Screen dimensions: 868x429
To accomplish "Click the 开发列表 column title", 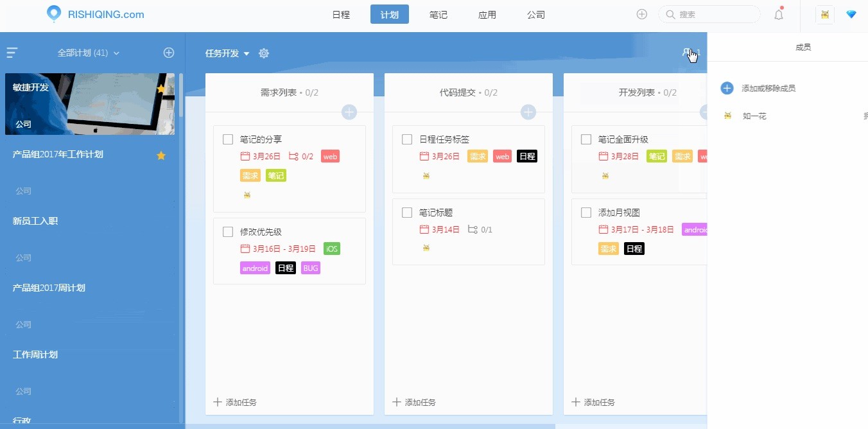I will click(636, 92).
